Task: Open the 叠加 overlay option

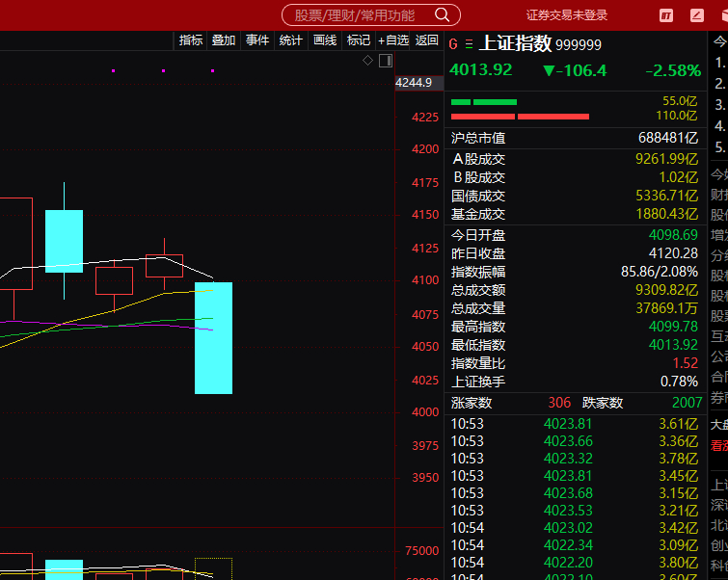Action: 224,40
